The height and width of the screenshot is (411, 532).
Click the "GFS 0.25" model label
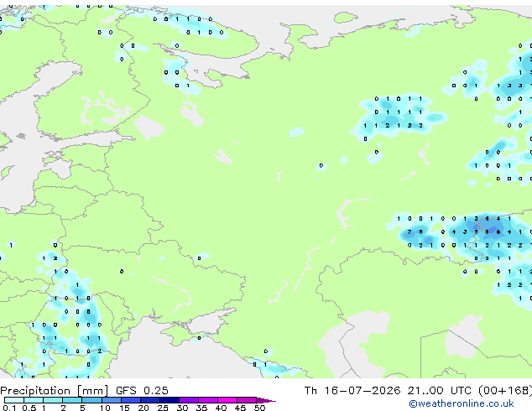click(x=142, y=391)
